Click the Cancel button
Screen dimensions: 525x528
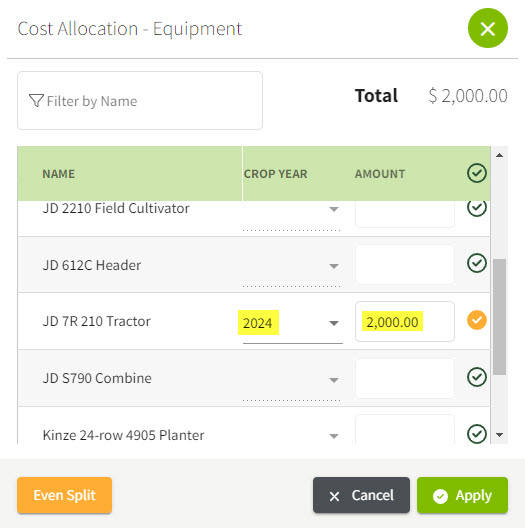click(361, 495)
